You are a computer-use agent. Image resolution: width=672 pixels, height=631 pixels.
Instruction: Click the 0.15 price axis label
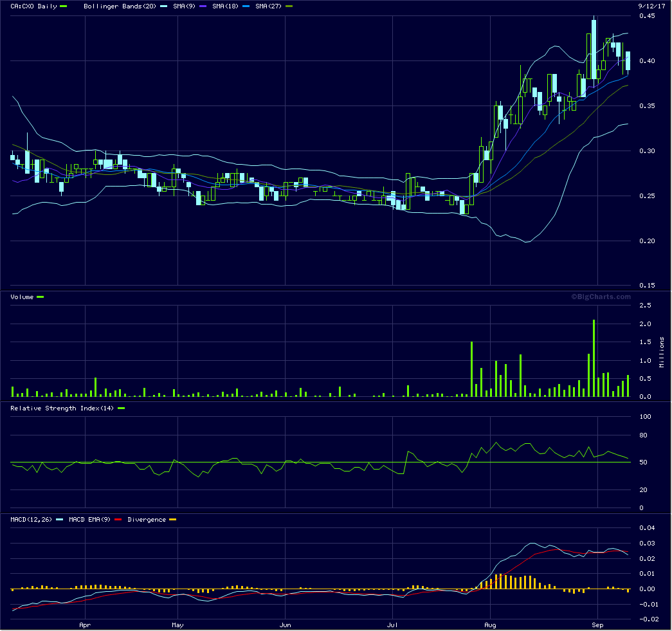647,286
